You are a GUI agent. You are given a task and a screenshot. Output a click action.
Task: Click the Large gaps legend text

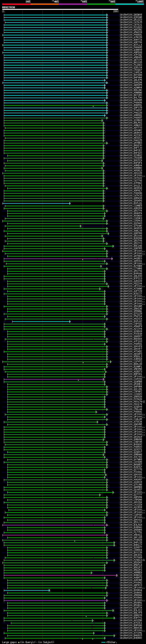[x=28, y=642]
